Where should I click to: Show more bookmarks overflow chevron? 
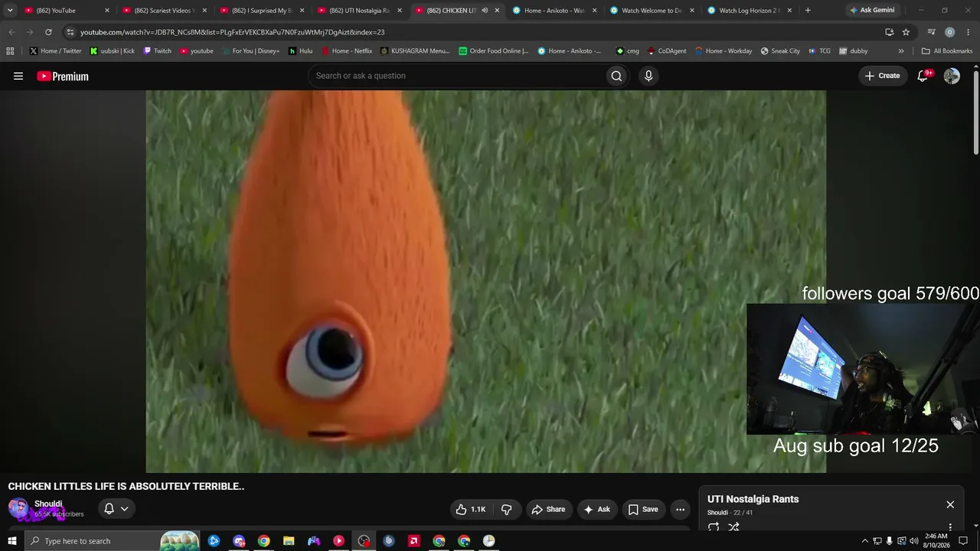pyautogui.click(x=901, y=51)
